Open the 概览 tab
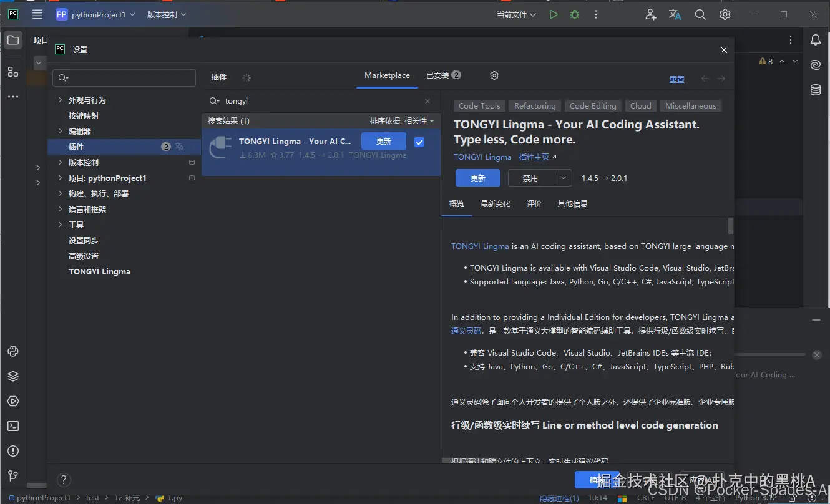This screenshot has height=504, width=830. click(x=457, y=204)
